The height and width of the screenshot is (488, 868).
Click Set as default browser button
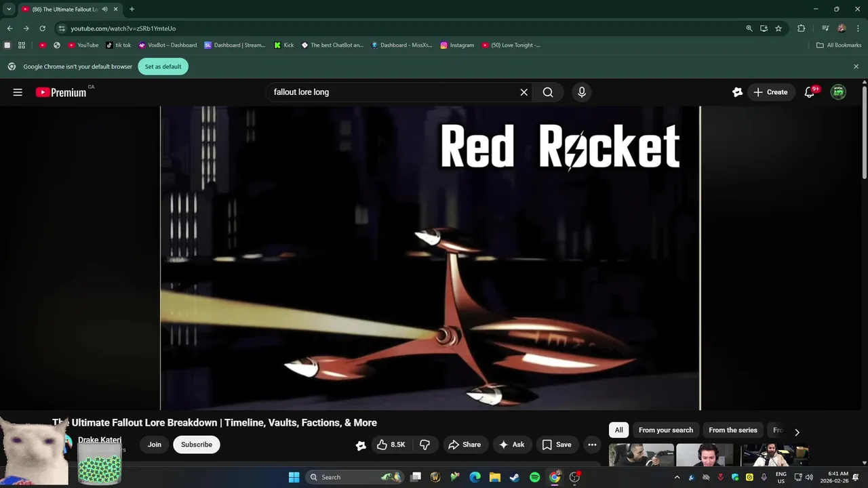163,66
